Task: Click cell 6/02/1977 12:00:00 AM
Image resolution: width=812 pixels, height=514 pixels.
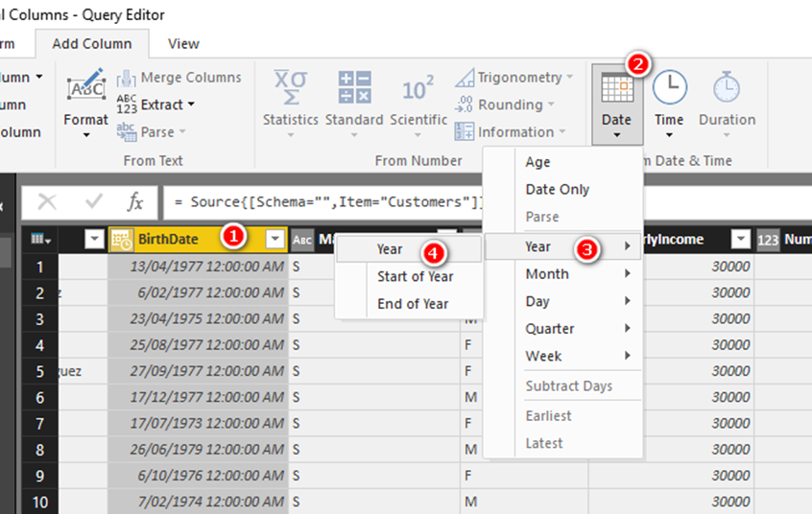Action: [198, 293]
